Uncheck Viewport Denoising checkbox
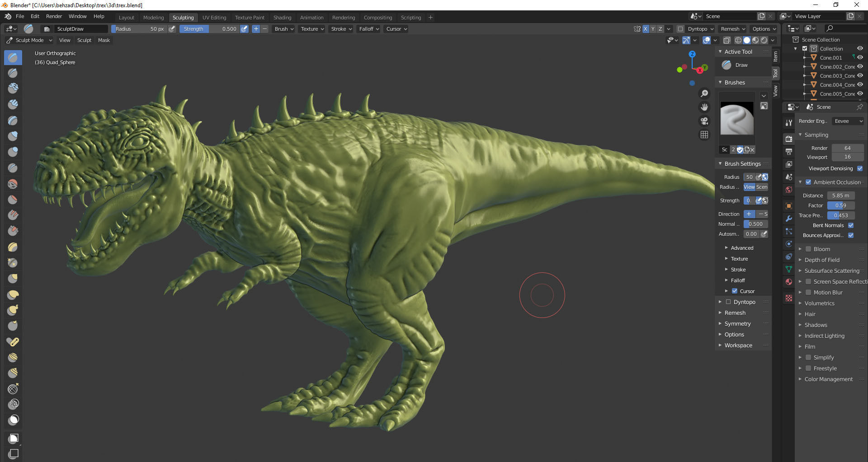This screenshot has height=462, width=868. click(x=860, y=168)
